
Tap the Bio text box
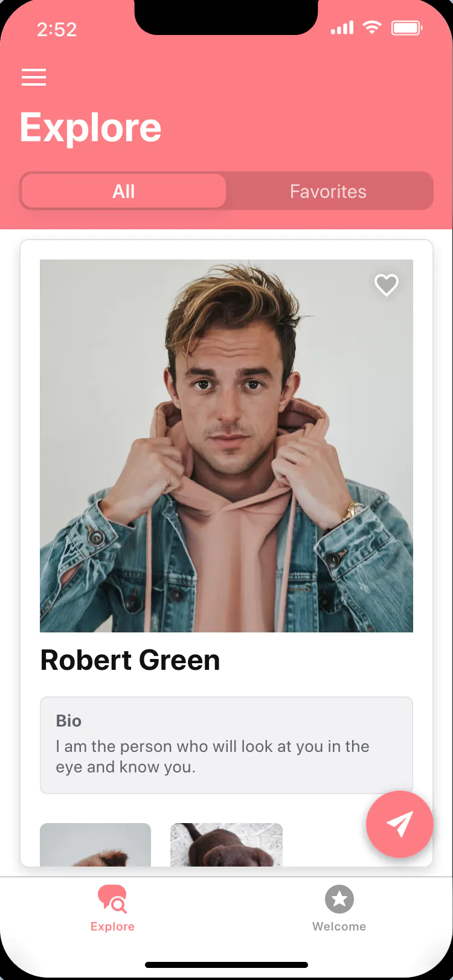[x=226, y=745]
